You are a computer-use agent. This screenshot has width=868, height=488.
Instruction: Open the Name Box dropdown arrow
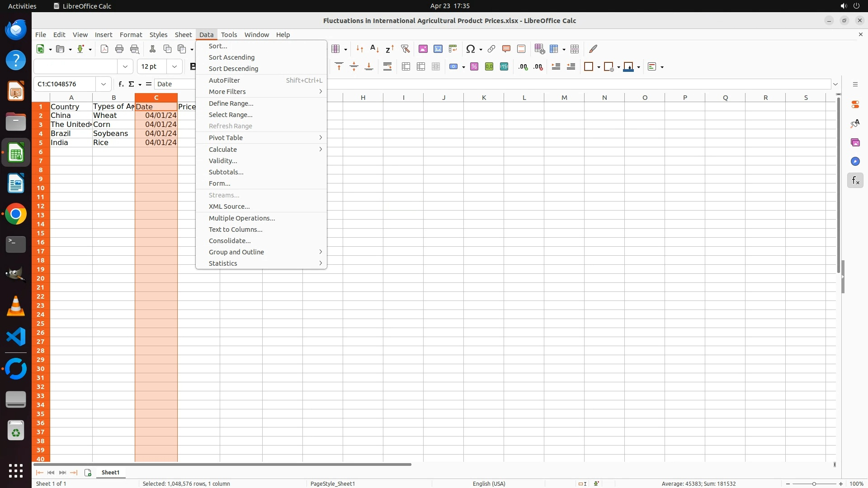click(104, 84)
